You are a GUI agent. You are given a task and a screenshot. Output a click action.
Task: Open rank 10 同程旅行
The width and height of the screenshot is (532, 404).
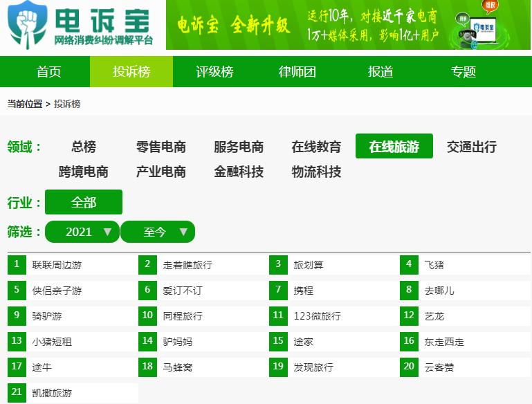203,316
